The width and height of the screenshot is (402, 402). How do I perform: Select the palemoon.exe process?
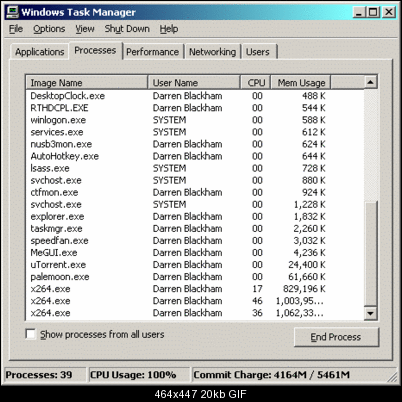pyautogui.click(x=195, y=277)
